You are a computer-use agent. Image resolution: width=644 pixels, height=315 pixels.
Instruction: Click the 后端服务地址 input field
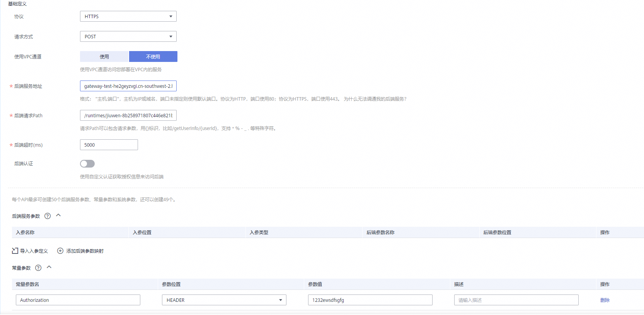tap(128, 86)
